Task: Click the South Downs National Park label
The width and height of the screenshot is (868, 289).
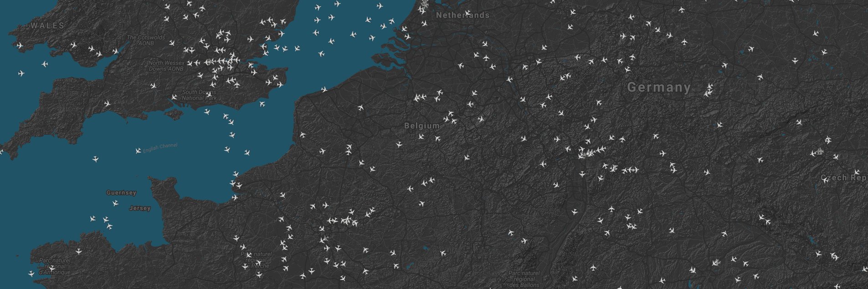Action: (200, 95)
